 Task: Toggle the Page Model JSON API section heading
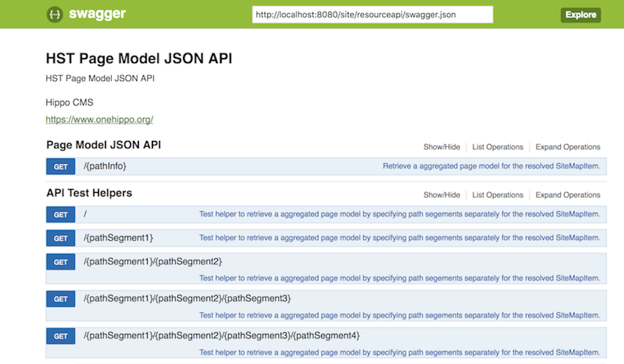103,145
